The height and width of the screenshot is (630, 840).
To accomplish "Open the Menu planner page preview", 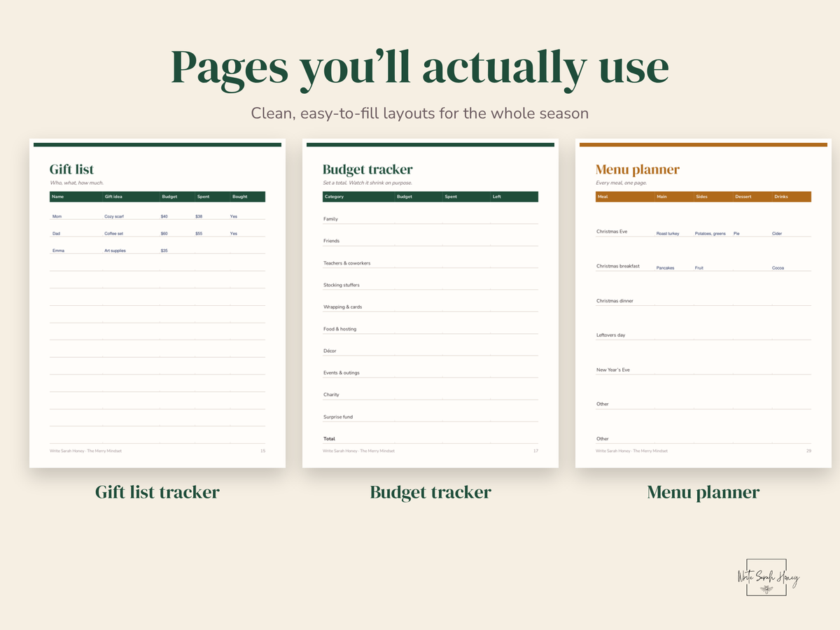I will pyautogui.click(x=703, y=303).
